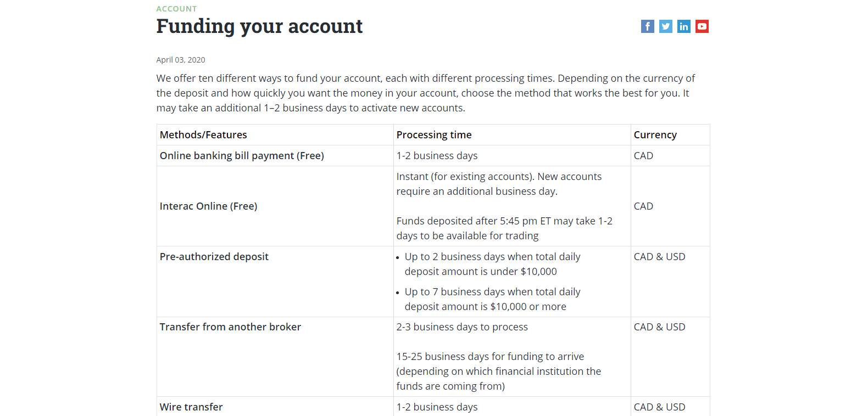
Task: Click the Pre-authorized deposit table entry
Action: (214, 256)
